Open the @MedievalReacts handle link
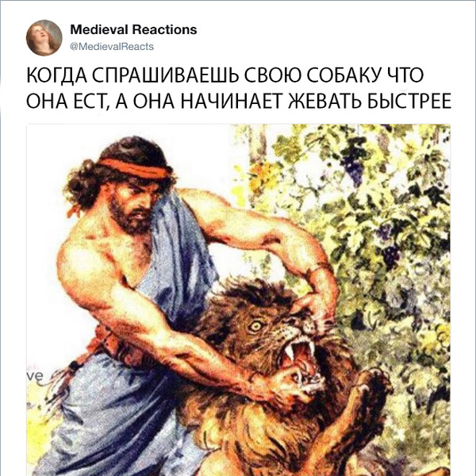This screenshot has height=476, width=476. click(x=112, y=47)
